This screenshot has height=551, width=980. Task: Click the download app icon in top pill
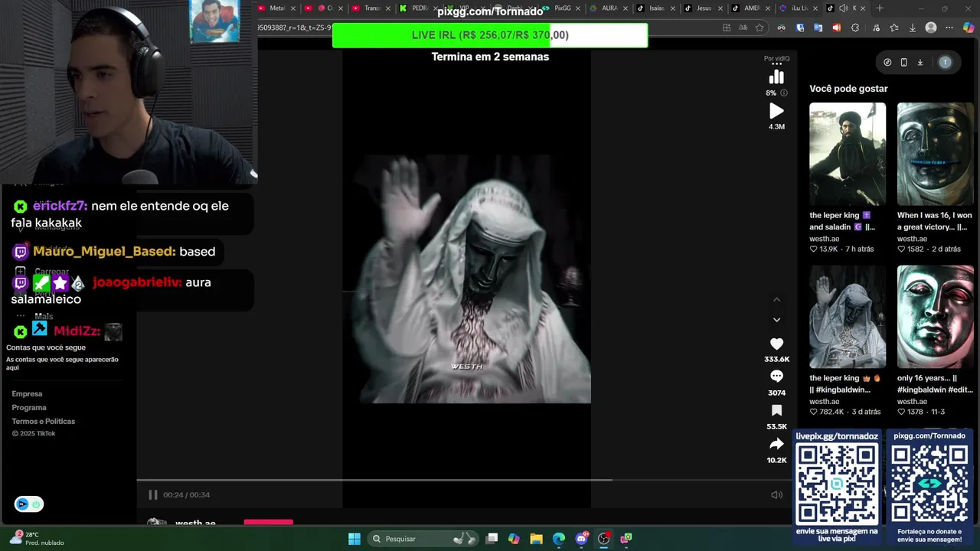(x=920, y=63)
